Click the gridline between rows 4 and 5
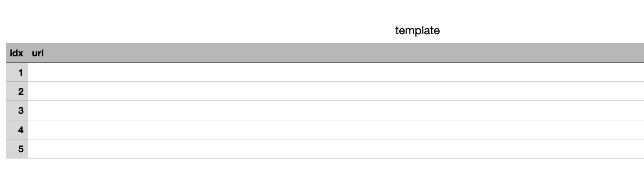The height and width of the screenshot is (195, 644). click(x=325, y=139)
